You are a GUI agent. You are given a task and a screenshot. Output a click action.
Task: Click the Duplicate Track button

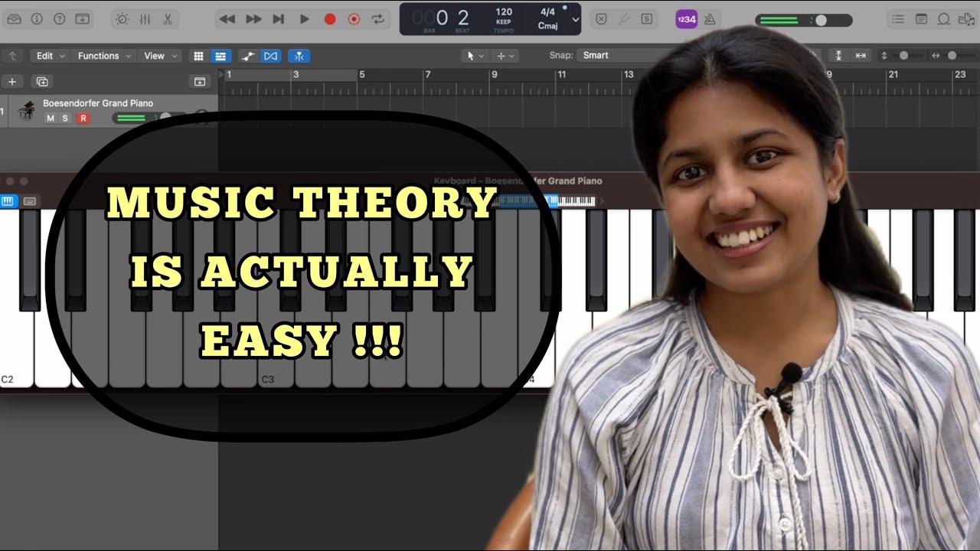click(x=42, y=81)
